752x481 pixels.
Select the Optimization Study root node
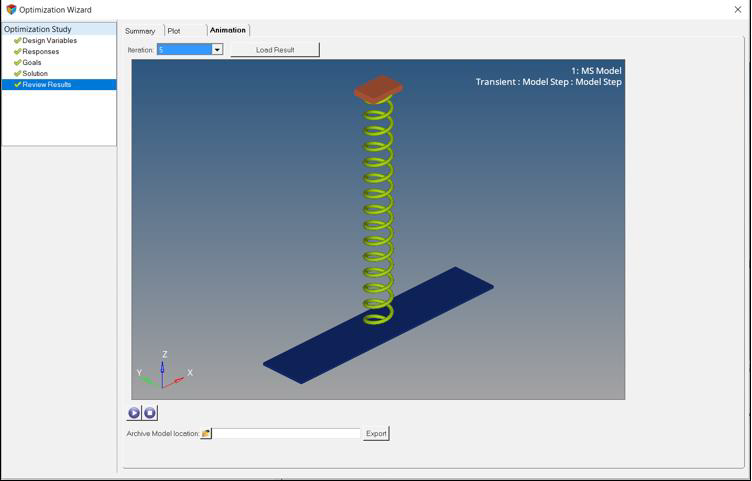(37, 29)
